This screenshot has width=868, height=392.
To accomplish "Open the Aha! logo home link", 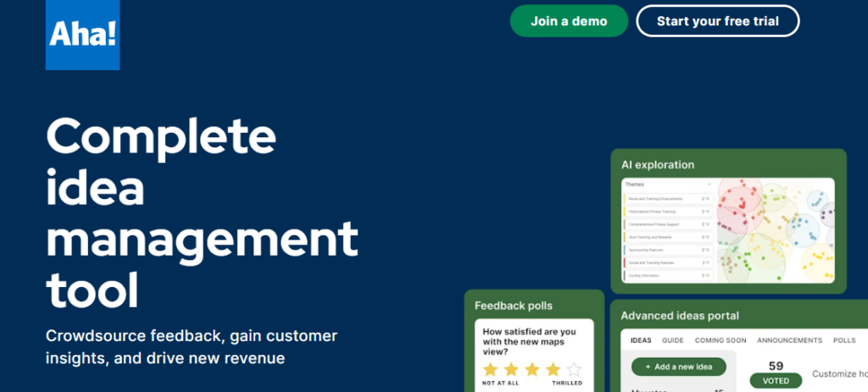I will [x=82, y=34].
